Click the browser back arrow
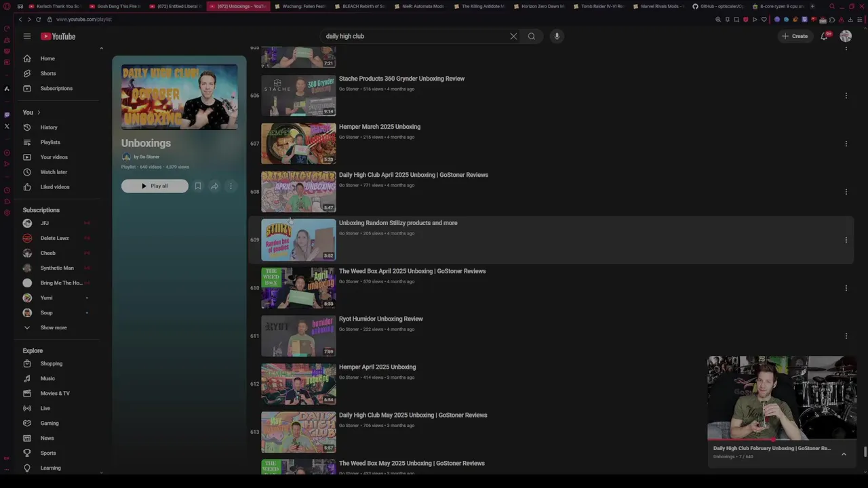868x488 pixels. coord(20,19)
